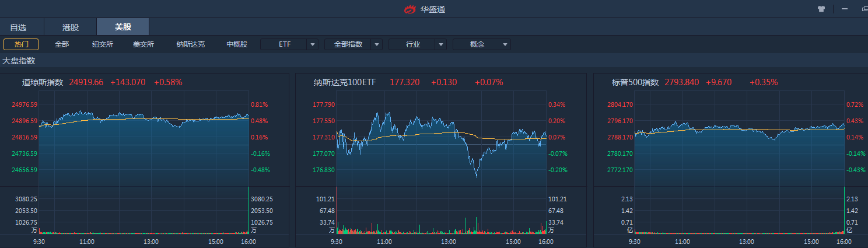Click the +0.130 change value
Viewport: 868px width, 248px height.
coord(444,82)
